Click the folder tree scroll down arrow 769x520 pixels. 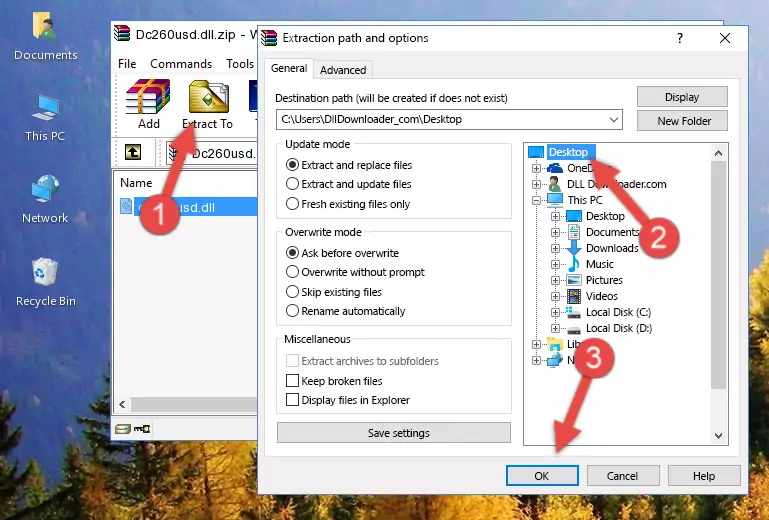718,436
